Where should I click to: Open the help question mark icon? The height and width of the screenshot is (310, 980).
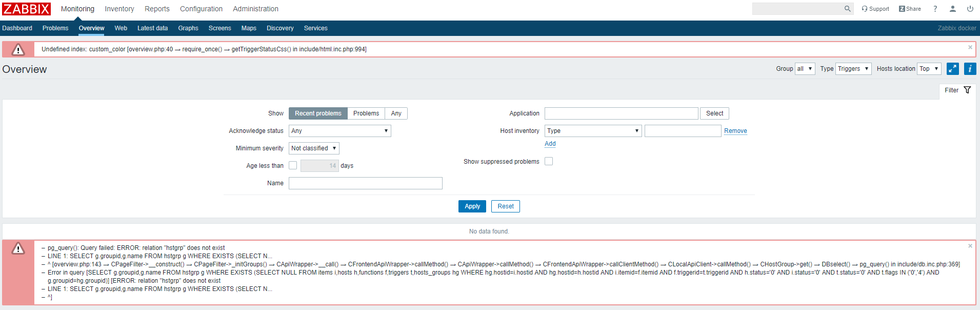(935, 9)
